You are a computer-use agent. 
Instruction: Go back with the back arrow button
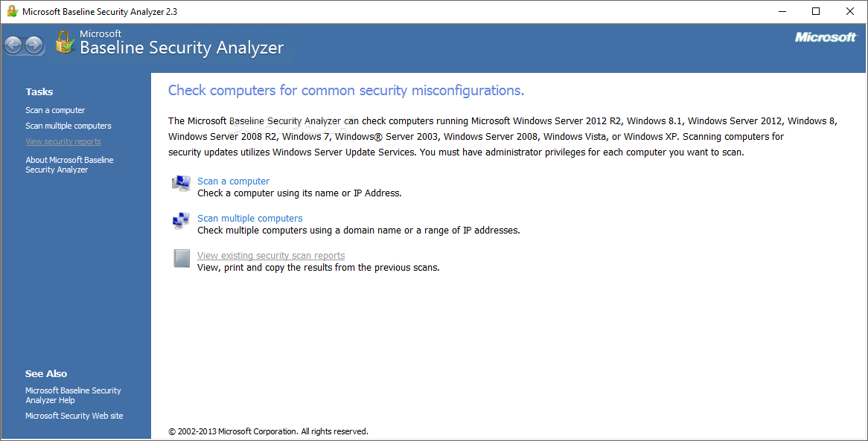(x=14, y=45)
